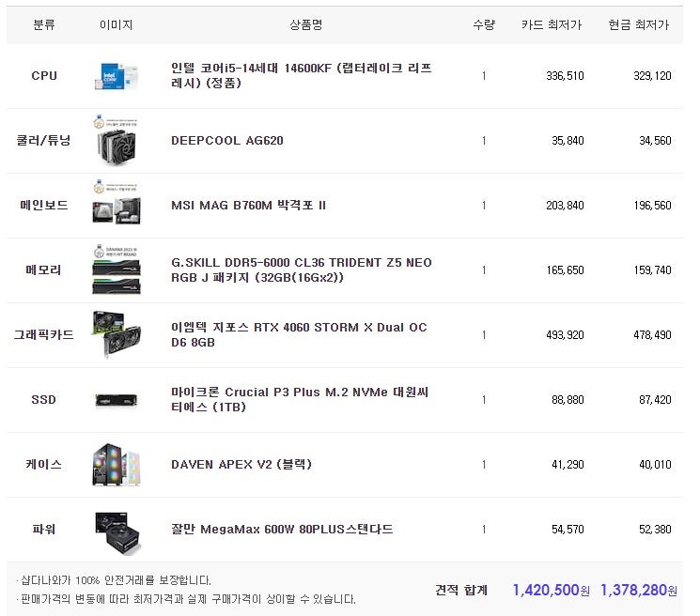700x616 pixels.
Task: Click graphics card price 493,920
Action: coord(565,334)
